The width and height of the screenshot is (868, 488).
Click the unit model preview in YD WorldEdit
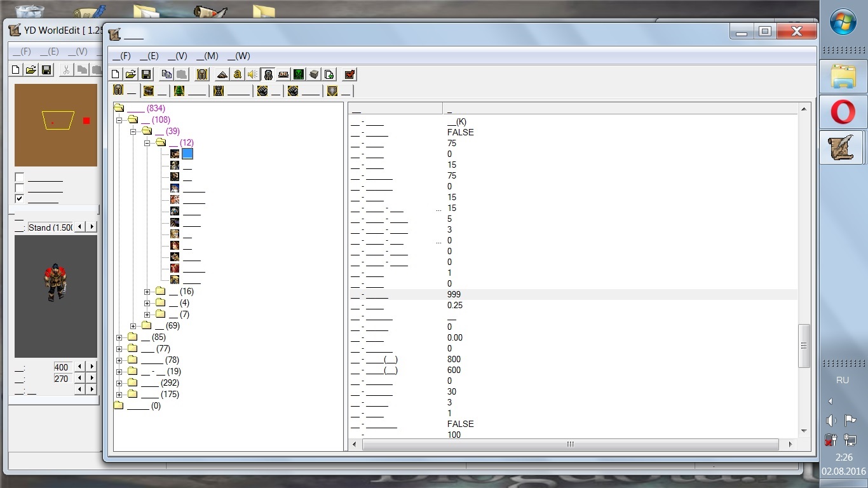pyautogui.click(x=56, y=296)
